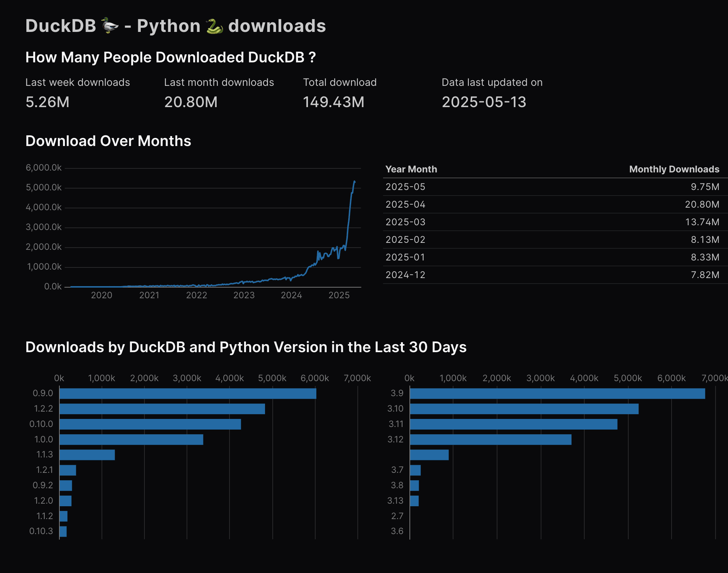Click the bar for Python version 3.10

point(524,409)
